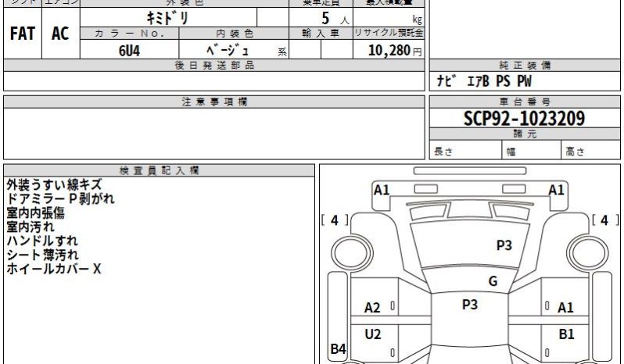Select the chassis number SCP92-1023209
The width and height of the screenshot is (624, 364).
click(x=524, y=119)
